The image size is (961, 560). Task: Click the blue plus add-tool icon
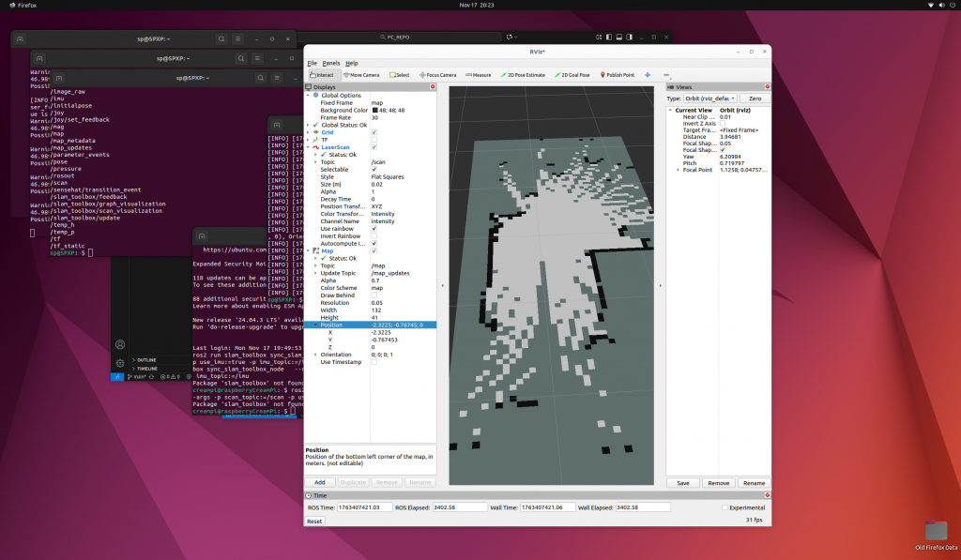coord(648,75)
